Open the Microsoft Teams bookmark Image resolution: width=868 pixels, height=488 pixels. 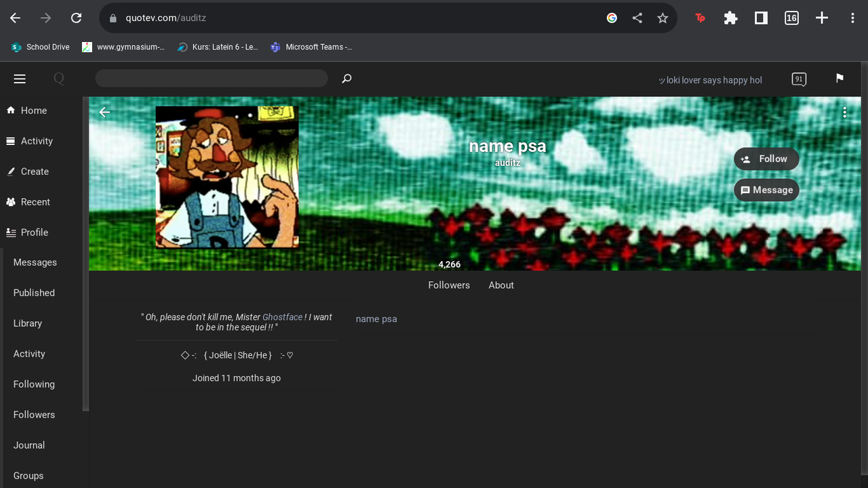[x=311, y=47]
